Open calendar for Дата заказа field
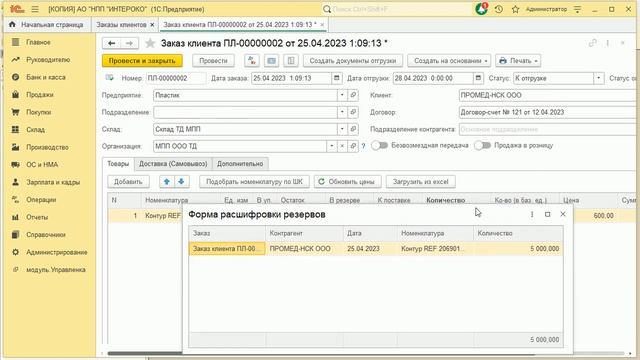The image size is (640, 360). click(336, 78)
